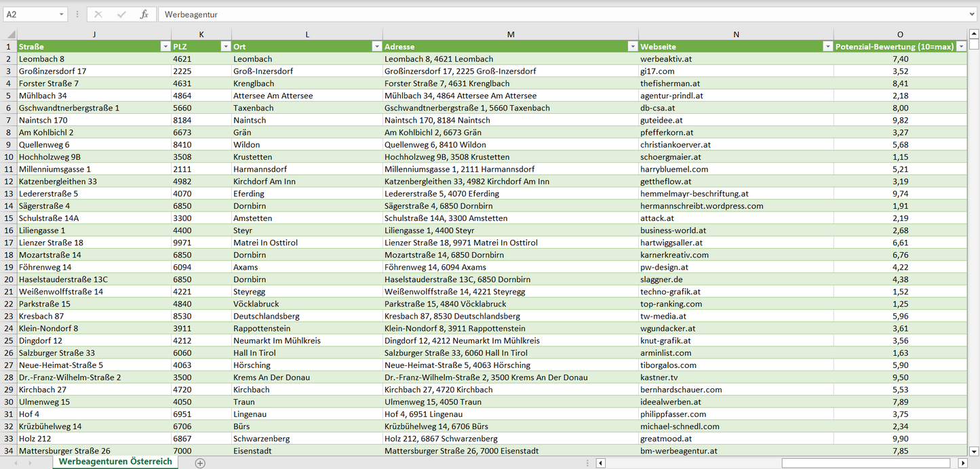This screenshot has height=469, width=980.
Task: Click the Cancel X icon in formula bar
Action: 98,14
